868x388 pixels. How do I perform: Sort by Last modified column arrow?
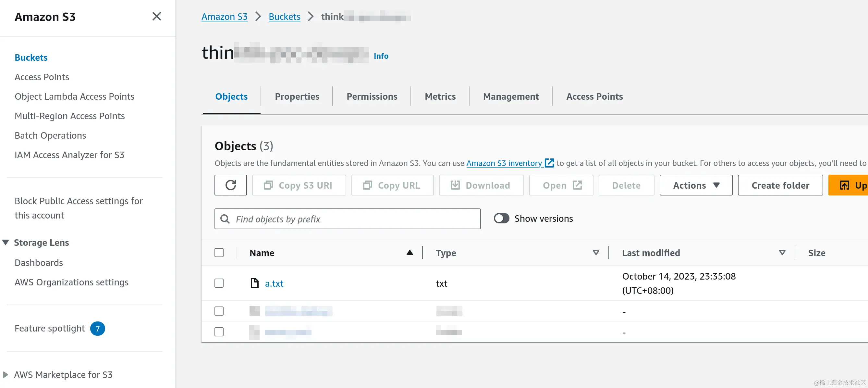tap(782, 253)
